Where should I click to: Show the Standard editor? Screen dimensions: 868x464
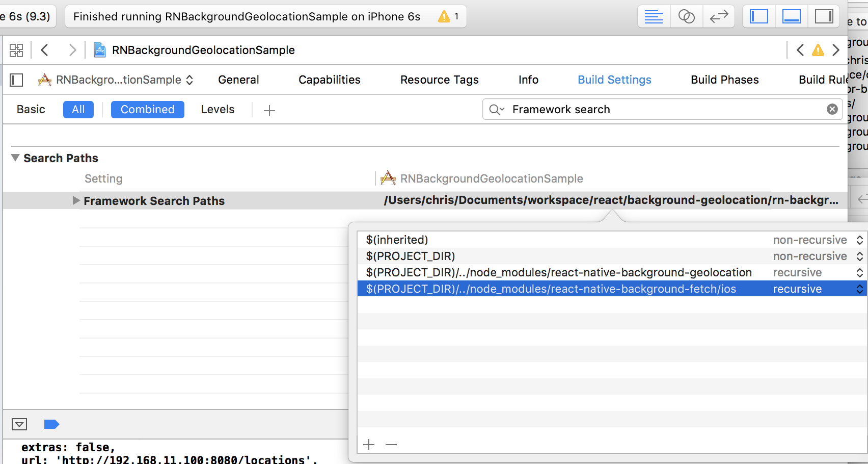pyautogui.click(x=654, y=17)
